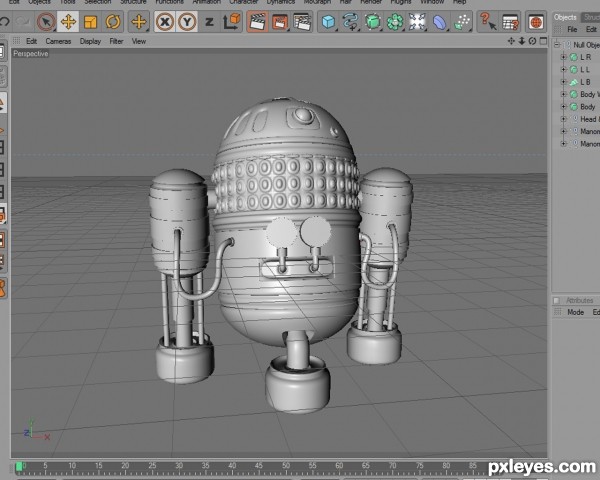Viewport: 600px width, 480px height.
Task: Select the Rotate tool
Action: click(x=113, y=22)
